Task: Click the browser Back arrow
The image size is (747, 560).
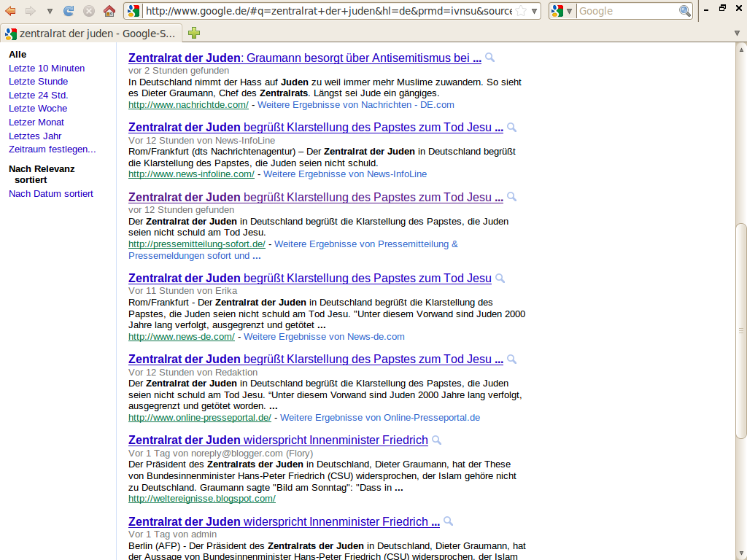Action: 10,10
